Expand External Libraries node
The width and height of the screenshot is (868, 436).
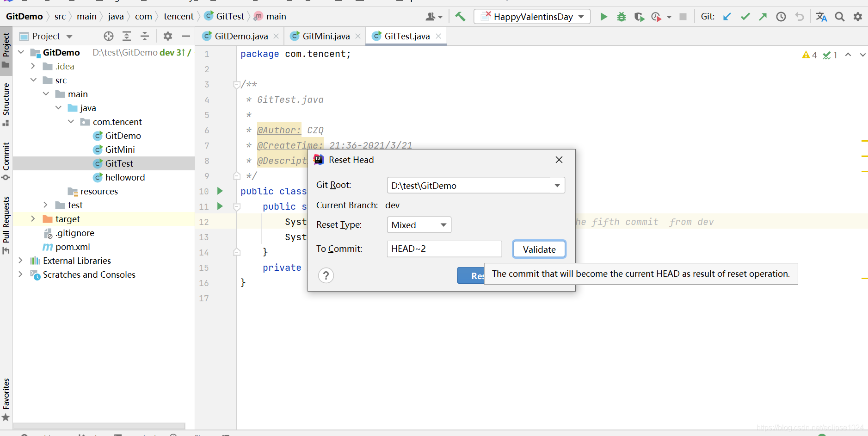[x=21, y=261]
